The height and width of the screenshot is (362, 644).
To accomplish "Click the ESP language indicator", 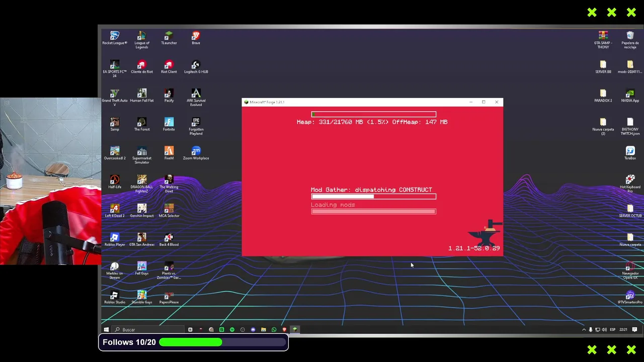I will [x=612, y=330].
